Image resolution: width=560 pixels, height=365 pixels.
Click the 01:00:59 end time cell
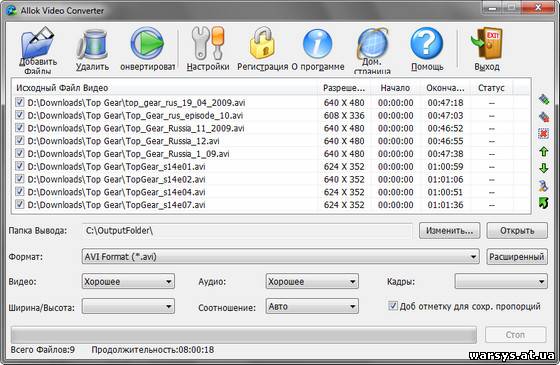pyautogui.click(x=445, y=166)
